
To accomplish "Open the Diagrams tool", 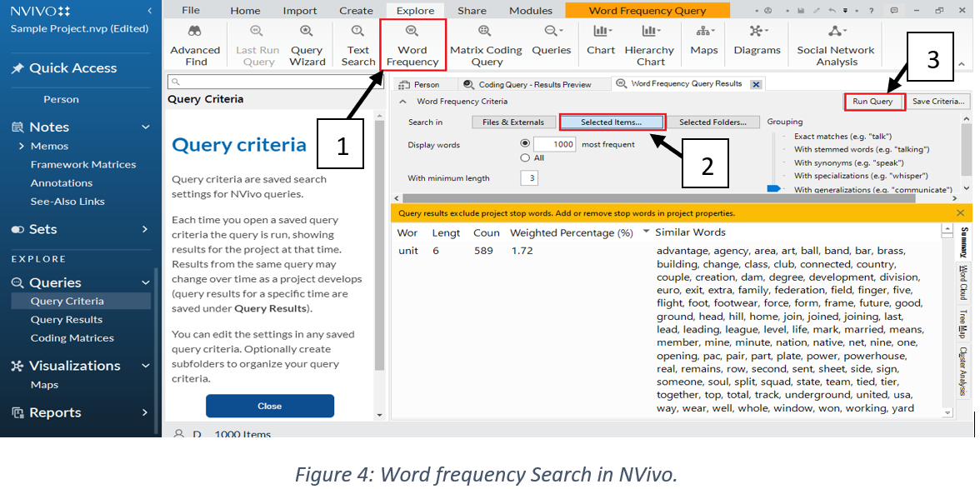I will point(756,50).
